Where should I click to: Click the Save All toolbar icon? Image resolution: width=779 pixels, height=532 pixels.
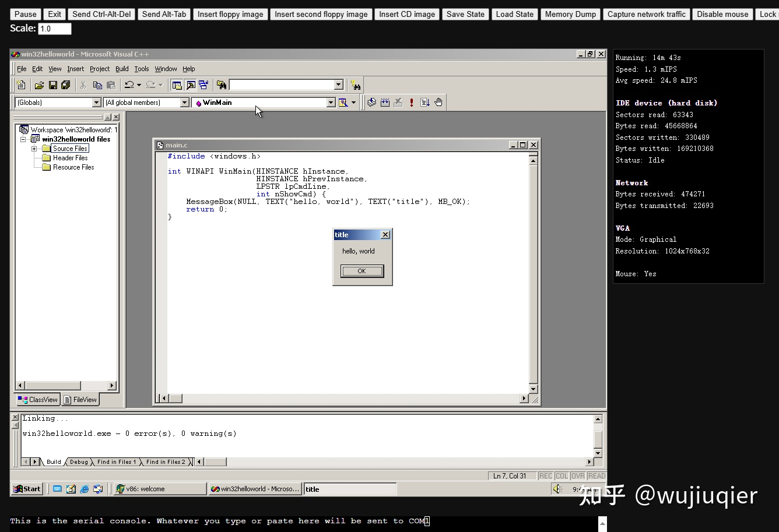click(x=65, y=85)
